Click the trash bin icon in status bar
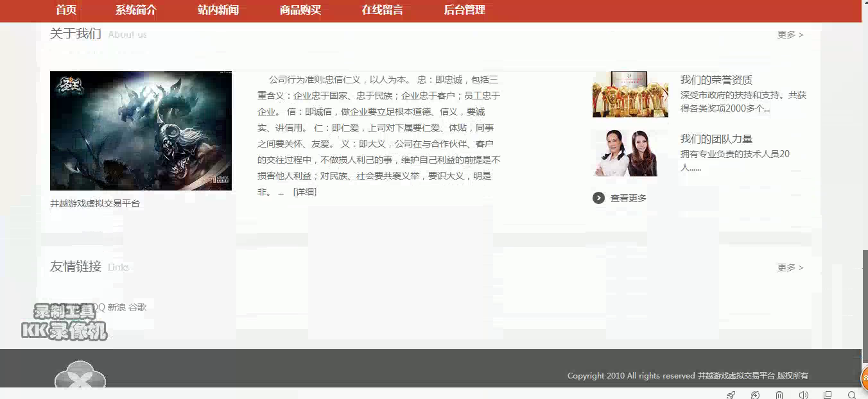Screen dimensions: 868x399 [x=779, y=395]
